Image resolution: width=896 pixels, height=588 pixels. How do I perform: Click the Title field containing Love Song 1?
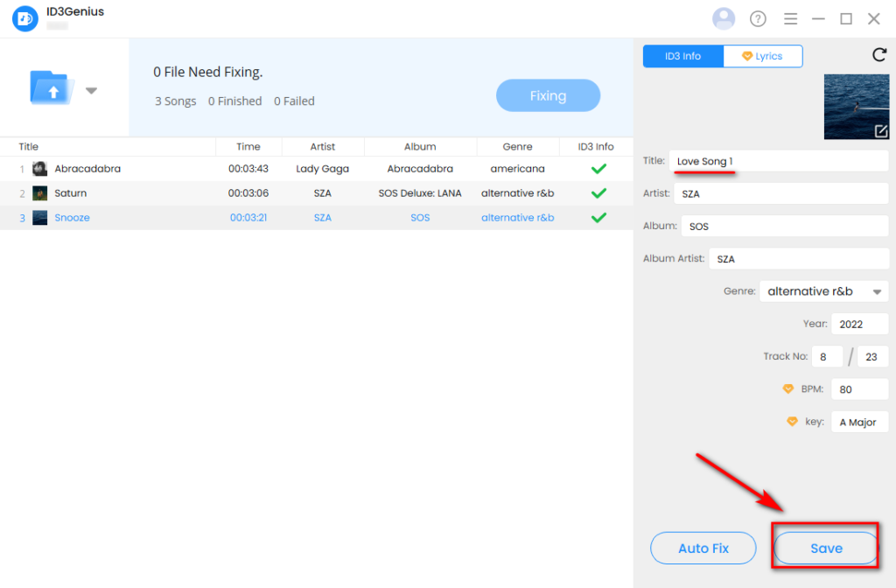(779, 161)
